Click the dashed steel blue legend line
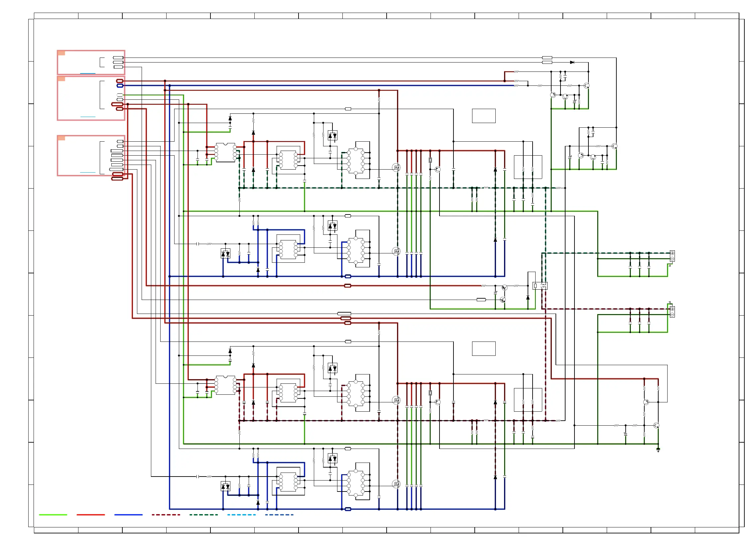This screenshot has width=754, height=560. 279,515
